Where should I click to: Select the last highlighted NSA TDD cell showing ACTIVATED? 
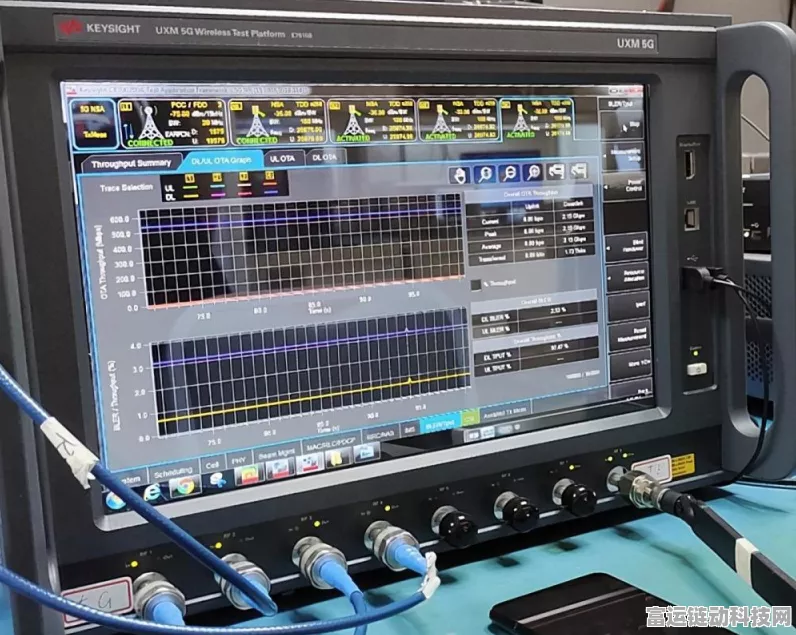(x=537, y=118)
